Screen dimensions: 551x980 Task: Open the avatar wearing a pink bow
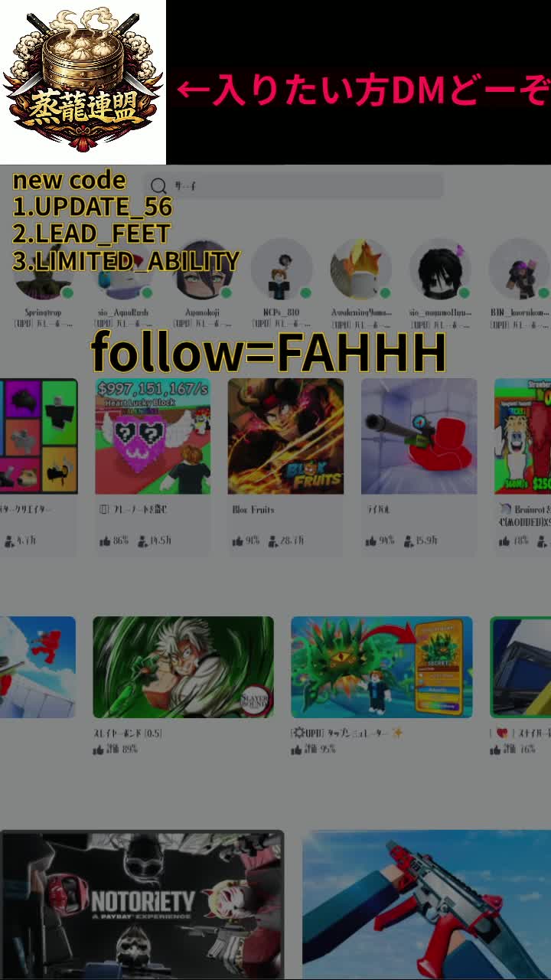[x=440, y=269]
